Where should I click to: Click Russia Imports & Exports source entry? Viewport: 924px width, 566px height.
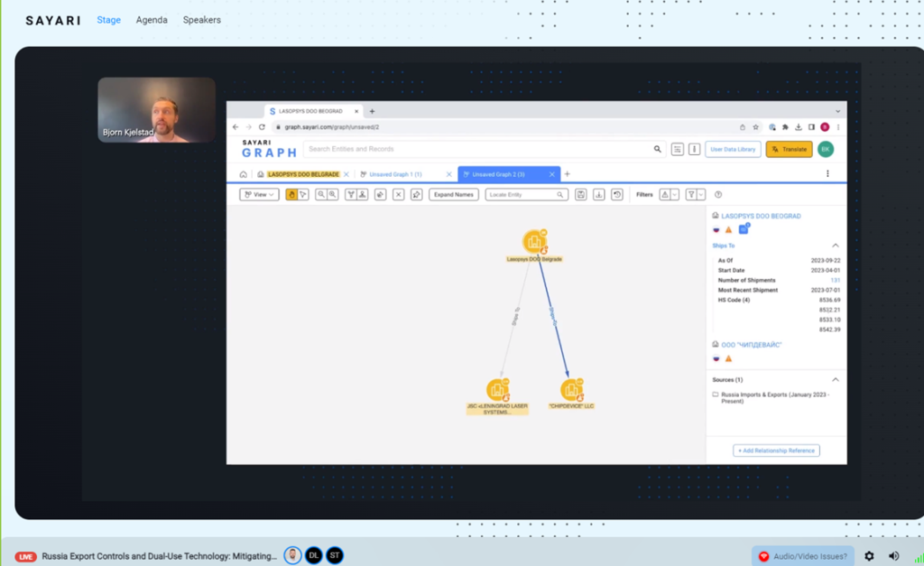pyautogui.click(x=775, y=397)
